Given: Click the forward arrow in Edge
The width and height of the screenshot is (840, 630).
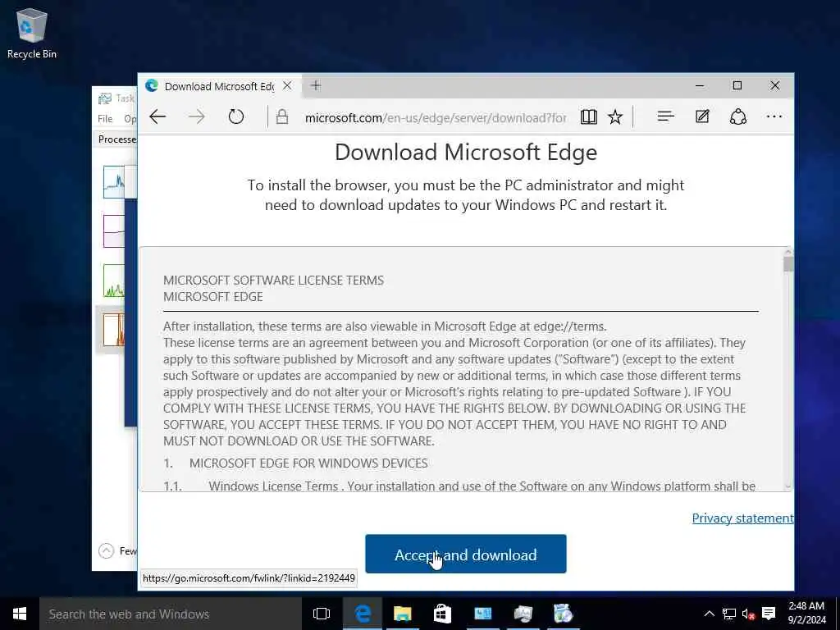Looking at the screenshot, I should (197, 116).
